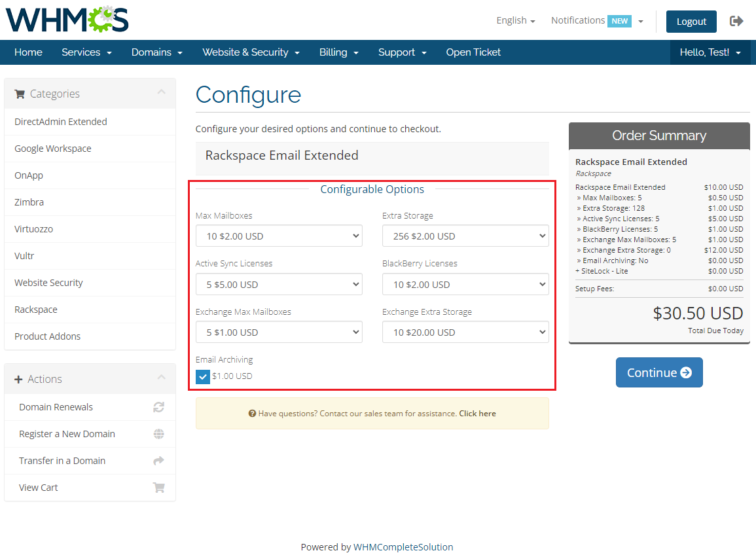Viewport: 756px width, 555px height.
Task: Open the Exchange Max Mailboxes dropdown
Action: coord(279,332)
